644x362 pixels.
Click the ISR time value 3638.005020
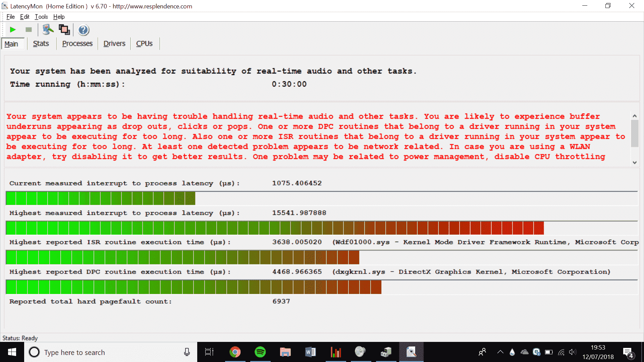297,242
